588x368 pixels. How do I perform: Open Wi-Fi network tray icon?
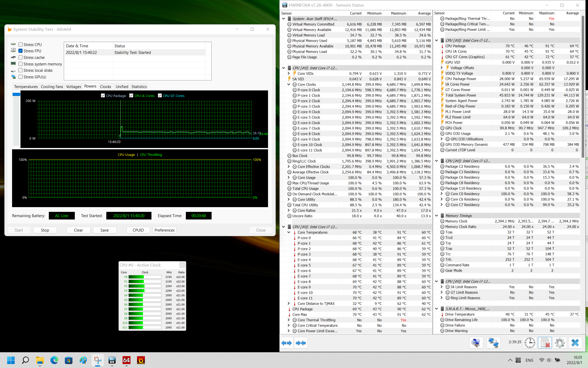click(x=541, y=360)
